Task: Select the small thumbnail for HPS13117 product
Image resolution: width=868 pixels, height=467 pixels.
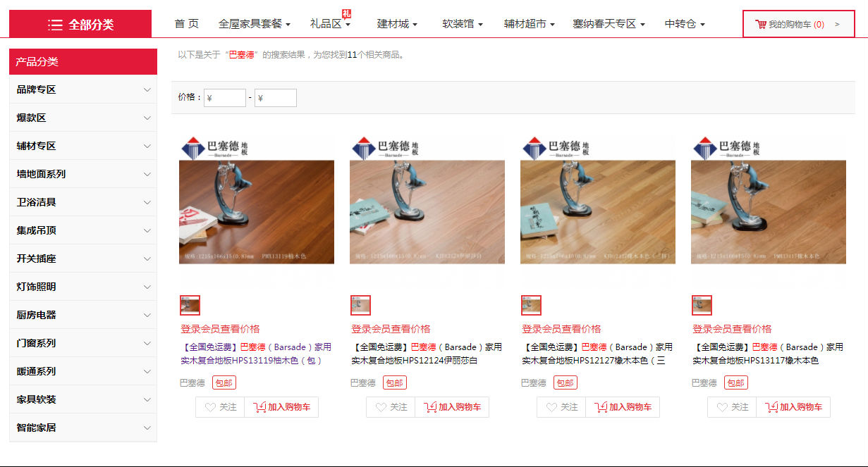Action: [702, 305]
